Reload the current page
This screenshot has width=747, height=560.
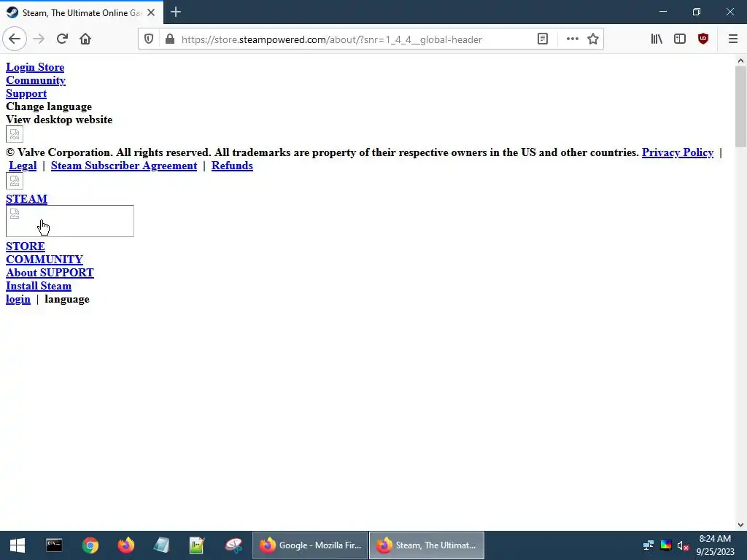pos(62,39)
